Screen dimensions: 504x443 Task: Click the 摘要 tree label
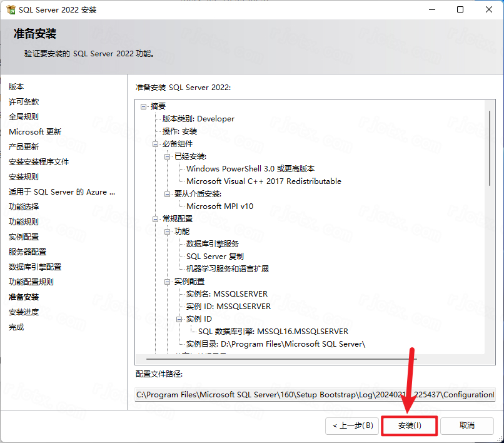[x=158, y=106]
